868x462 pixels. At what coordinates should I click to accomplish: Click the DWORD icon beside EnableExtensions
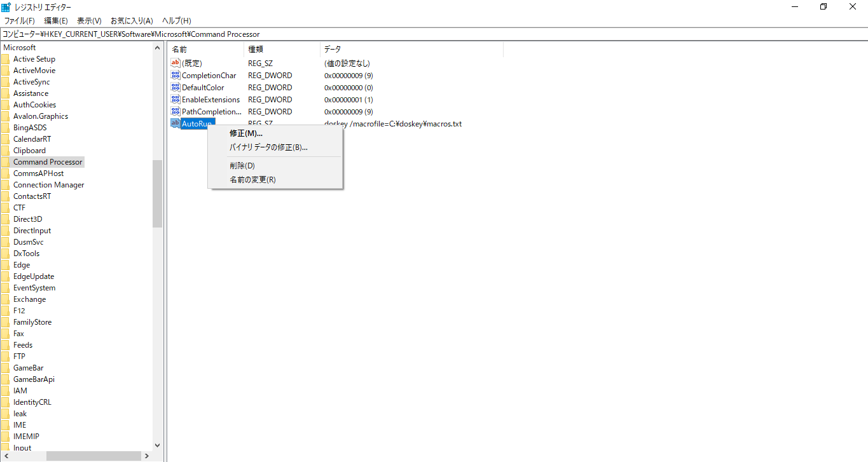[176, 99]
